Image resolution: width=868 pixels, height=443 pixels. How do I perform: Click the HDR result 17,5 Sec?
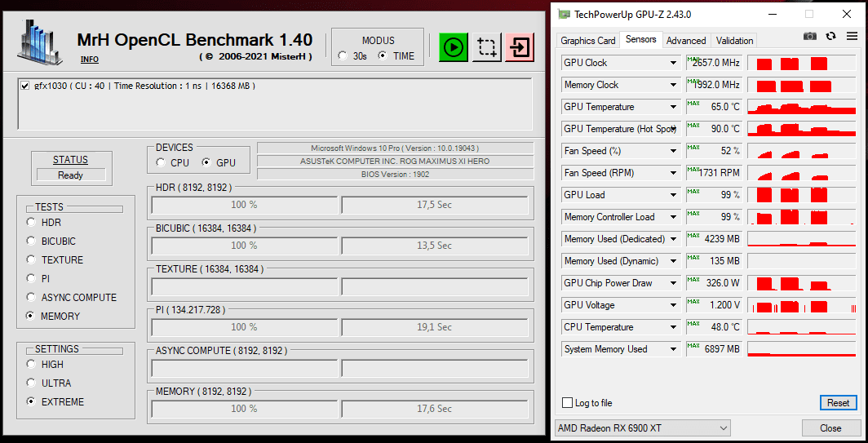435,204
